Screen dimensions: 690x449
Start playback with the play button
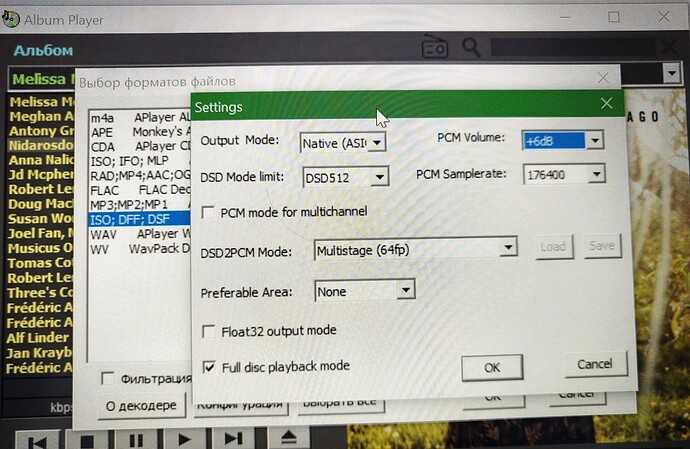click(x=184, y=440)
